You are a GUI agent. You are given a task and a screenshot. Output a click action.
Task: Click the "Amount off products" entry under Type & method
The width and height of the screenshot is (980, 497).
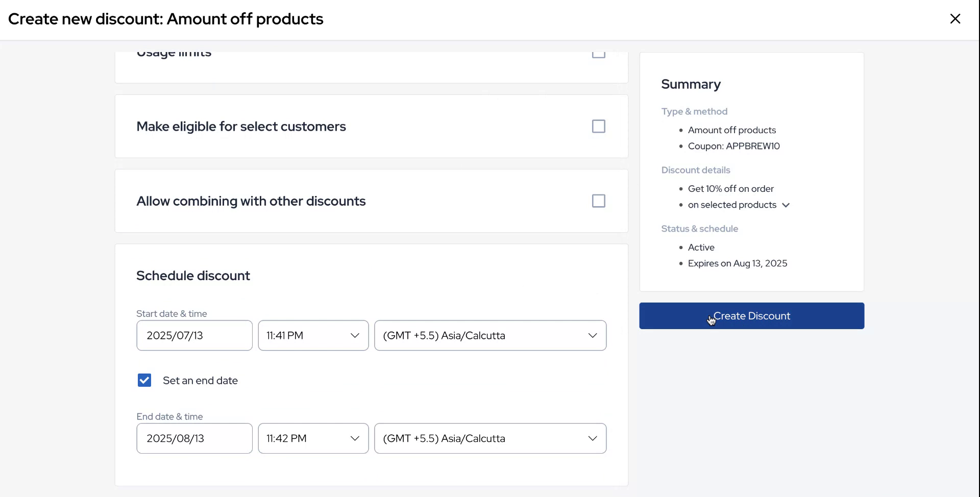732,130
